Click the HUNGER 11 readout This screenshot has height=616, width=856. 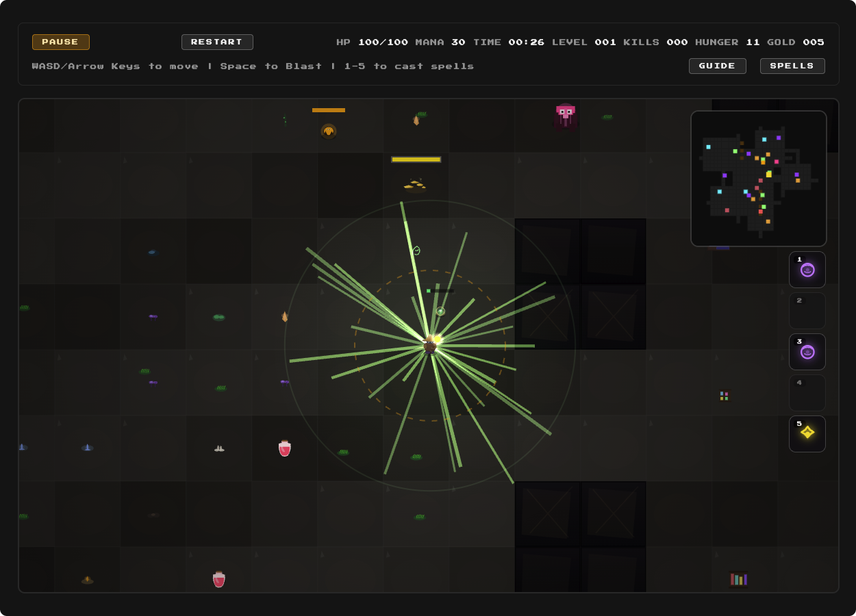728,42
